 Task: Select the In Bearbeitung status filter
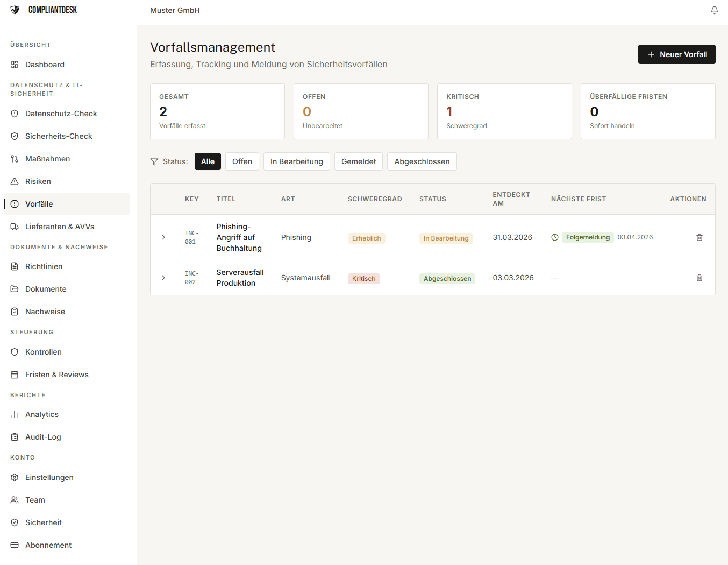click(296, 161)
